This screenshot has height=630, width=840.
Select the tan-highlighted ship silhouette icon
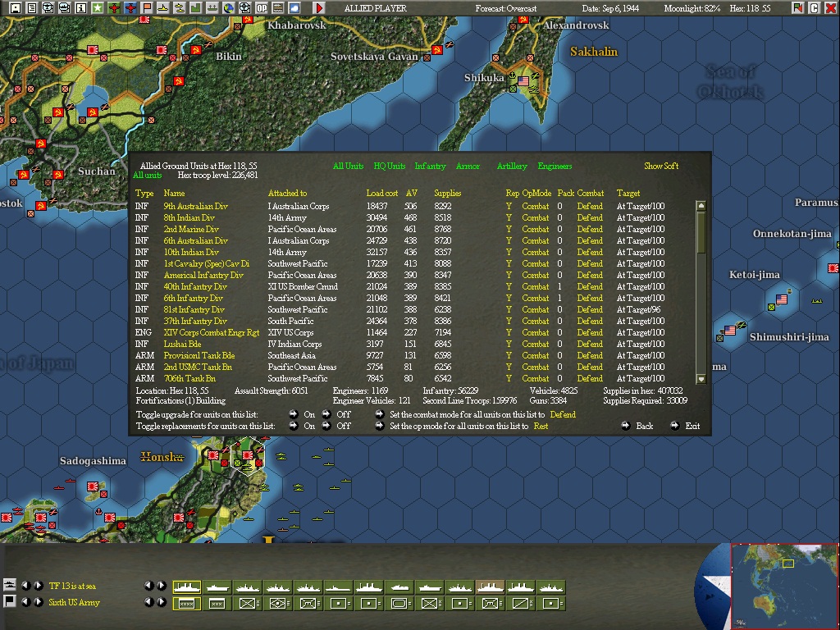tap(490, 587)
